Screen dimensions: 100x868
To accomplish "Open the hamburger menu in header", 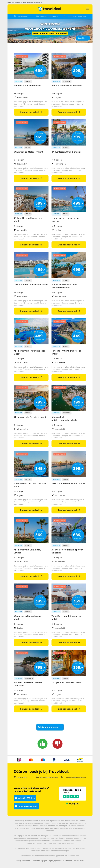I will coord(87,9).
